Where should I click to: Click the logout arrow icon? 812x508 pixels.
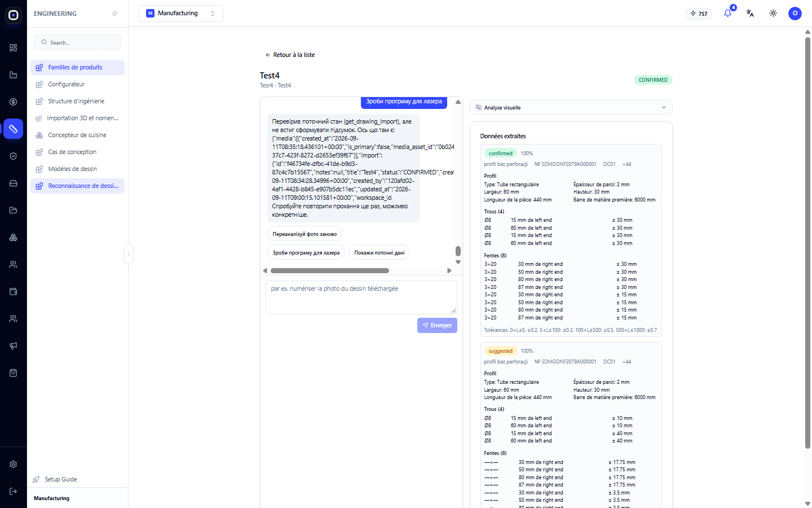pos(14,492)
